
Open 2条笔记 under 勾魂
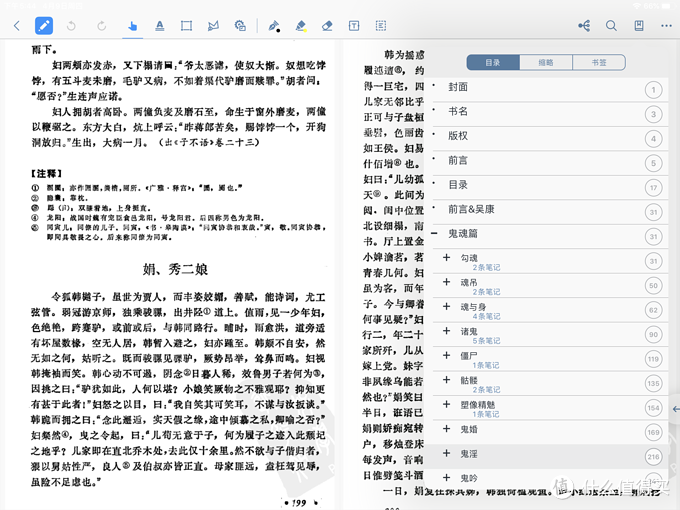tap(487, 268)
